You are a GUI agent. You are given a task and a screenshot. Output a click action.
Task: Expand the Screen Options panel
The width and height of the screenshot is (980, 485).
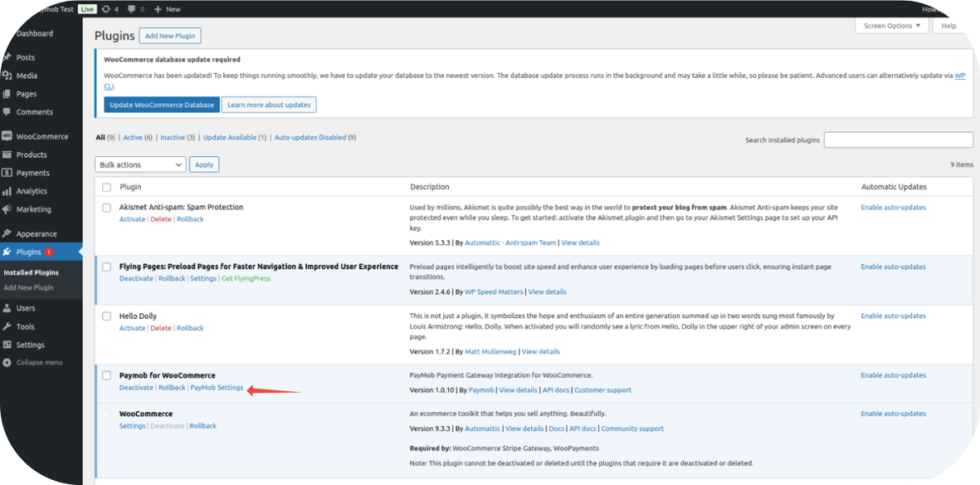point(892,26)
